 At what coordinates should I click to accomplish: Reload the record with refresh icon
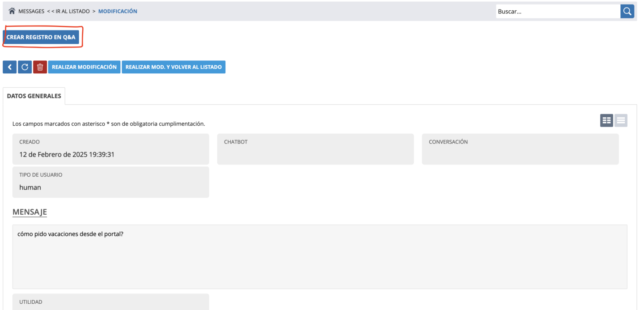pyautogui.click(x=25, y=67)
